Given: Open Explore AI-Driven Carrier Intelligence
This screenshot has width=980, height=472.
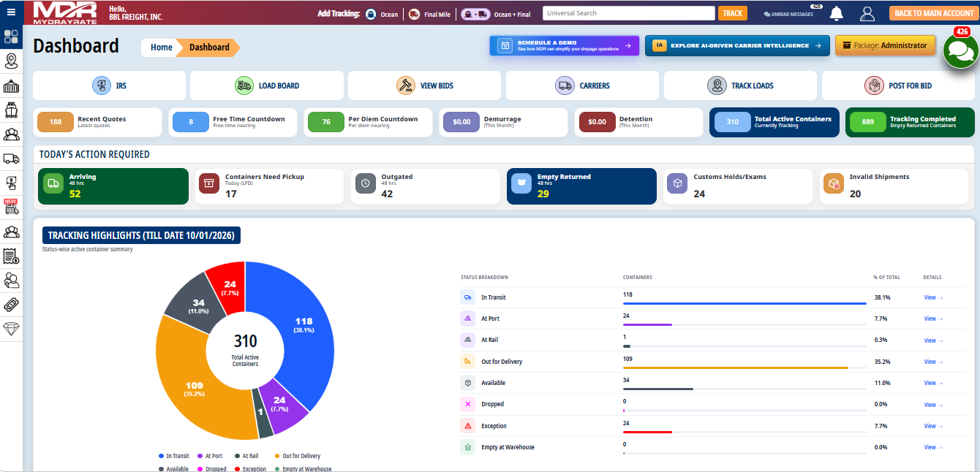Looking at the screenshot, I should [x=737, y=45].
